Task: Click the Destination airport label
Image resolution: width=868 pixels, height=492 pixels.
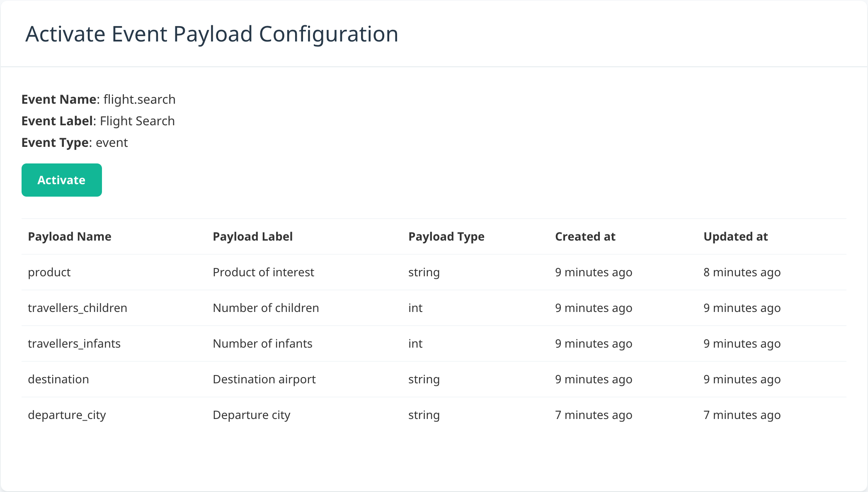Action: tap(264, 379)
